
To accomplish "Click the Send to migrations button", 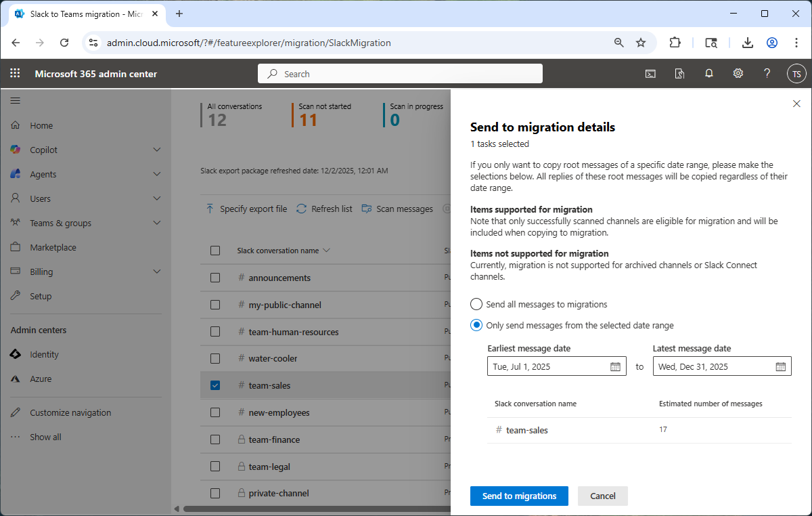I will (519, 496).
